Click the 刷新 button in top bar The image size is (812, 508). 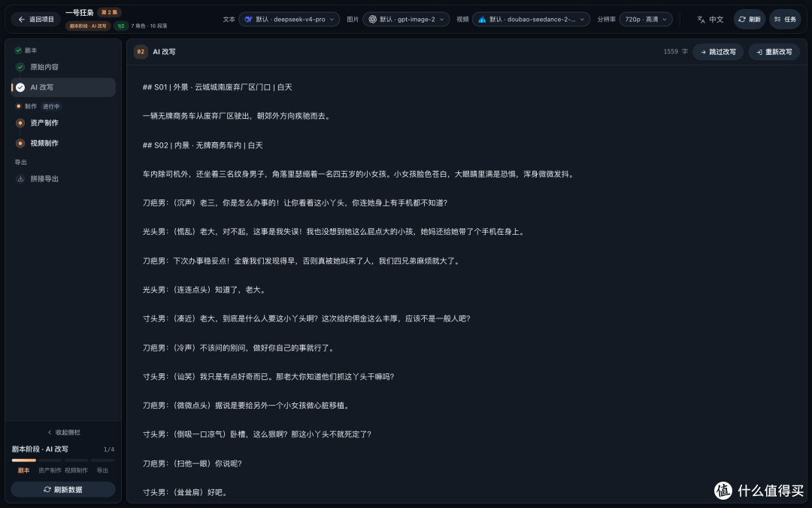[750, 19]
